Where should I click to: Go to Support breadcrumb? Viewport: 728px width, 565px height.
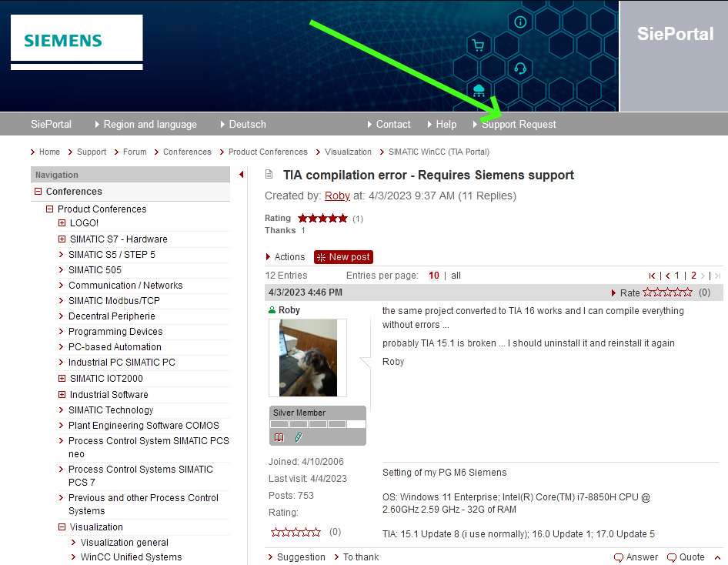92,152
